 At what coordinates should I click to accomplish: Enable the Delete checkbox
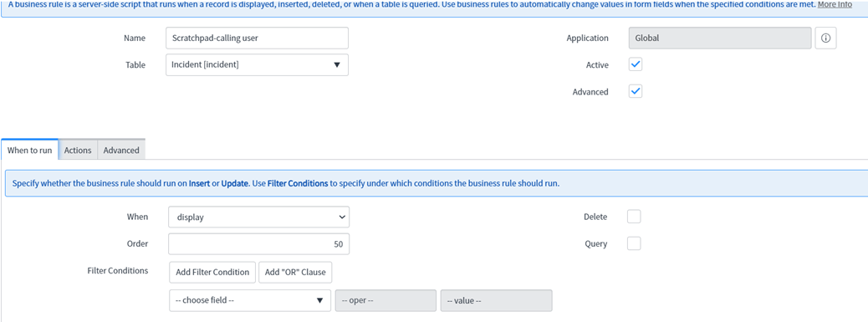pos(634,217)
